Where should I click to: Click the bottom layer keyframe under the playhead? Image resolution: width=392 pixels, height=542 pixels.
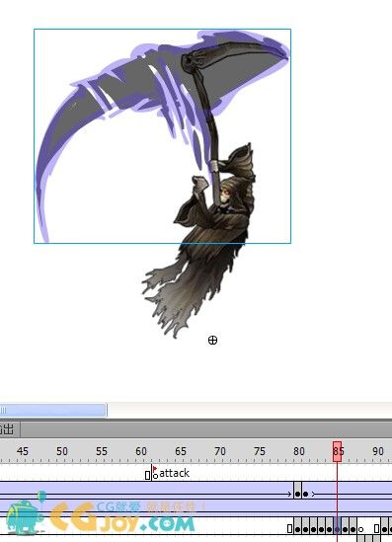coord(338,529)
